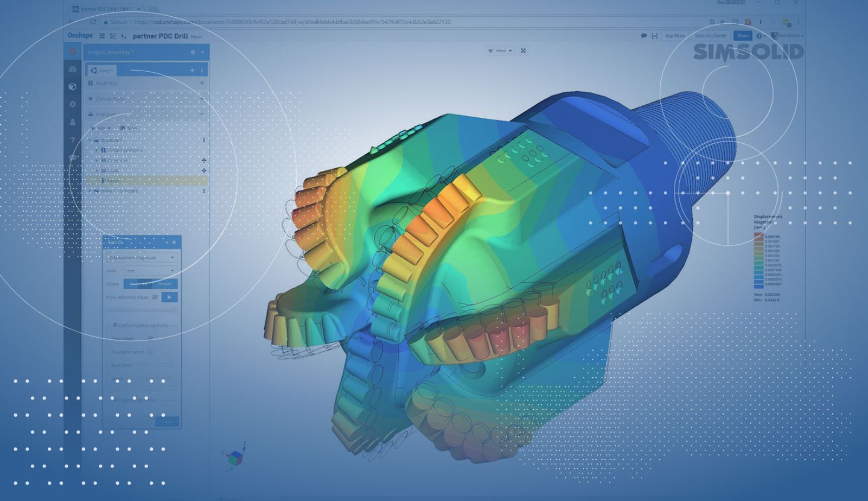
Task: Click the plus icon in Assembly row
Action: pos(202,84)
